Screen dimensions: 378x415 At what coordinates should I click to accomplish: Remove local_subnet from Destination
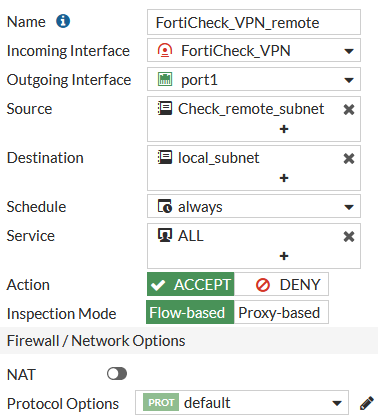349,158
